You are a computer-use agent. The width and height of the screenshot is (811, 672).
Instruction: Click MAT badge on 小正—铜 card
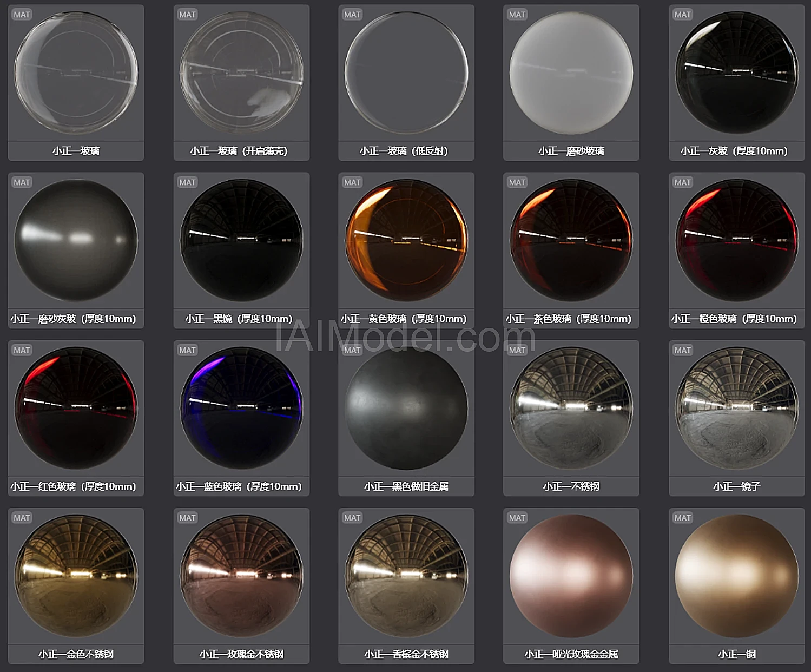683,518
